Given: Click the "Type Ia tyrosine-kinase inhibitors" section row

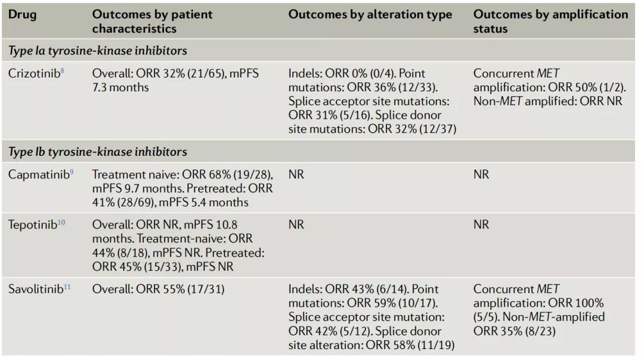Looking at the screenshot, I should [x=97, y=51].
